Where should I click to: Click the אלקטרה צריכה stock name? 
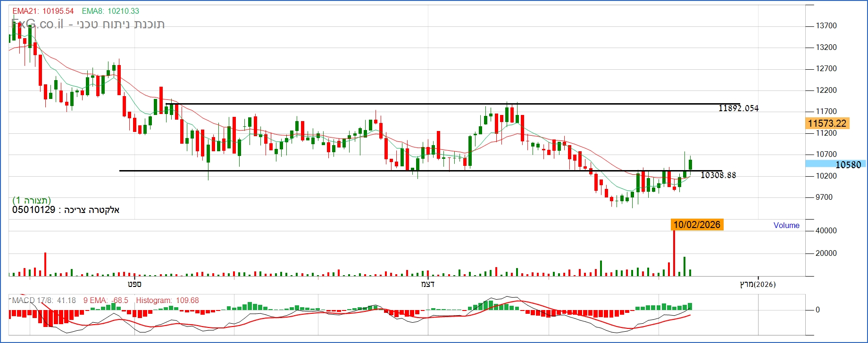pyautogui.click(x=92, y=210)
